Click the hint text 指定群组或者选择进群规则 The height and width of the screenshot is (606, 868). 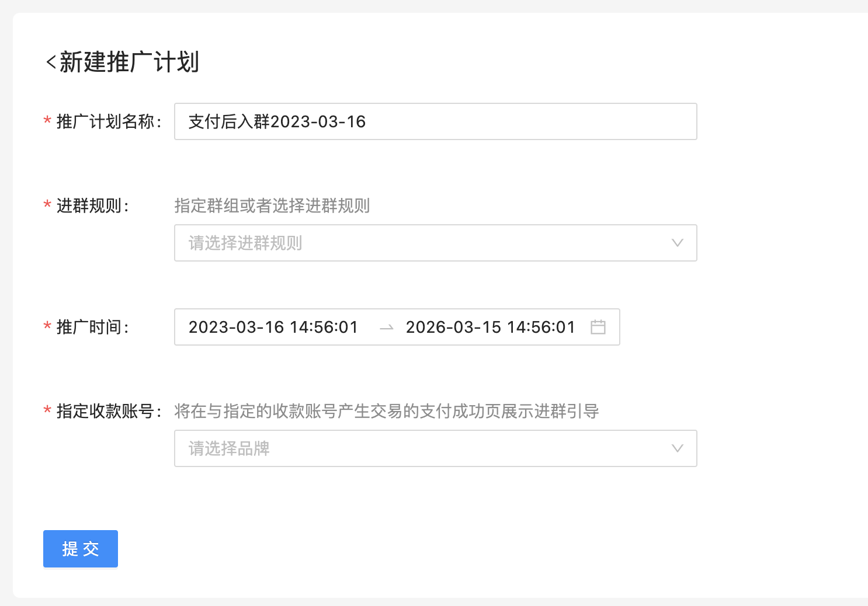(272, 206)
